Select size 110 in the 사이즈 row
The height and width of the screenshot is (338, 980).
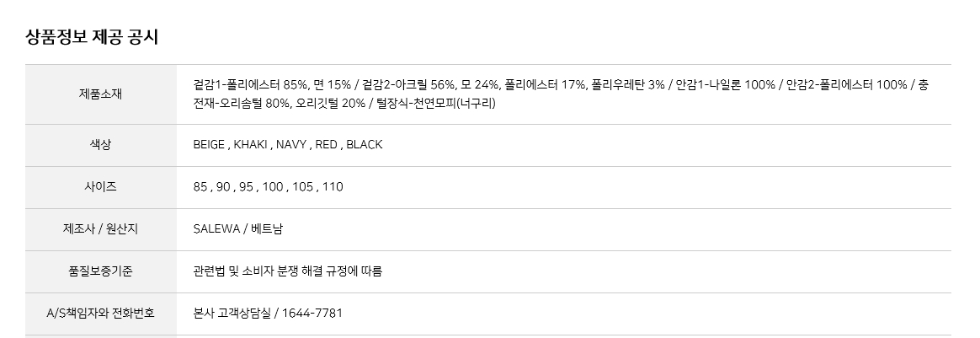333,187
